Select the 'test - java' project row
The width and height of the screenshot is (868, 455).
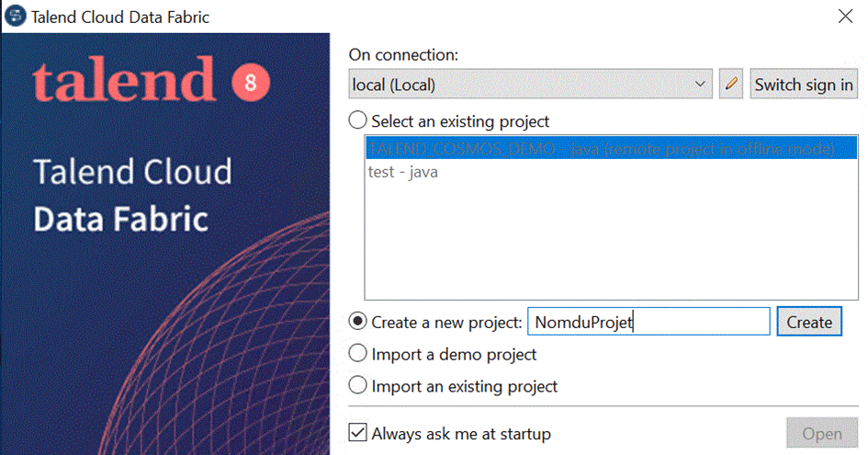[611, 172]
